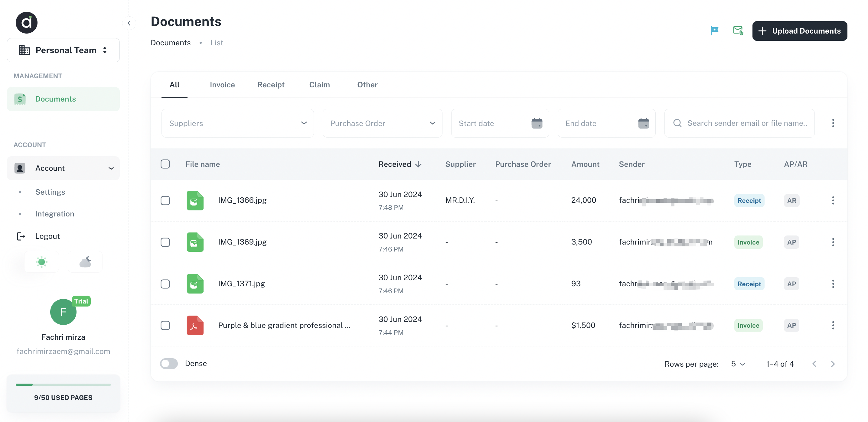
Task: Sort by the Amount column header
Action: pos(585,164)
